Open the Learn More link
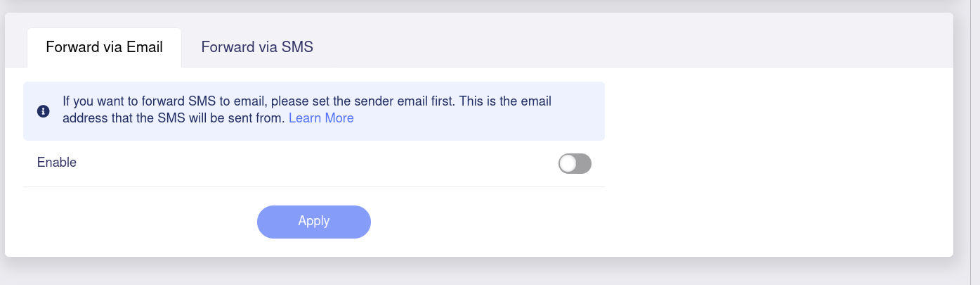 321,118
